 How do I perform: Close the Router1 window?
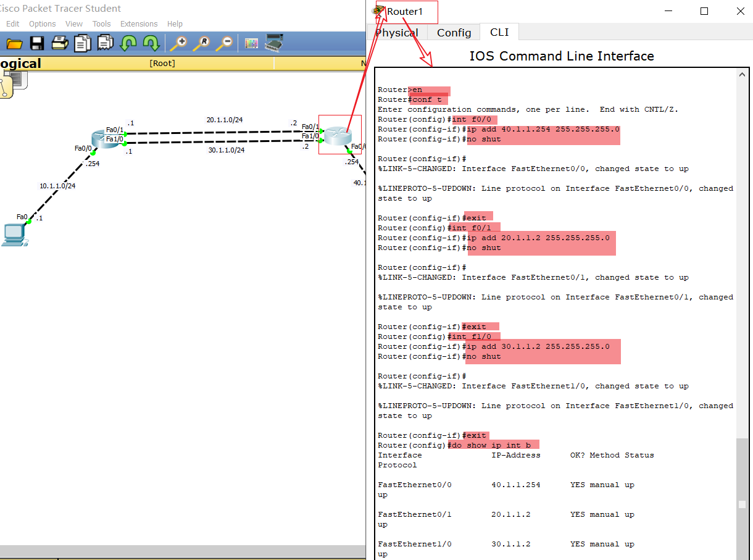click(x=739, y=11)
